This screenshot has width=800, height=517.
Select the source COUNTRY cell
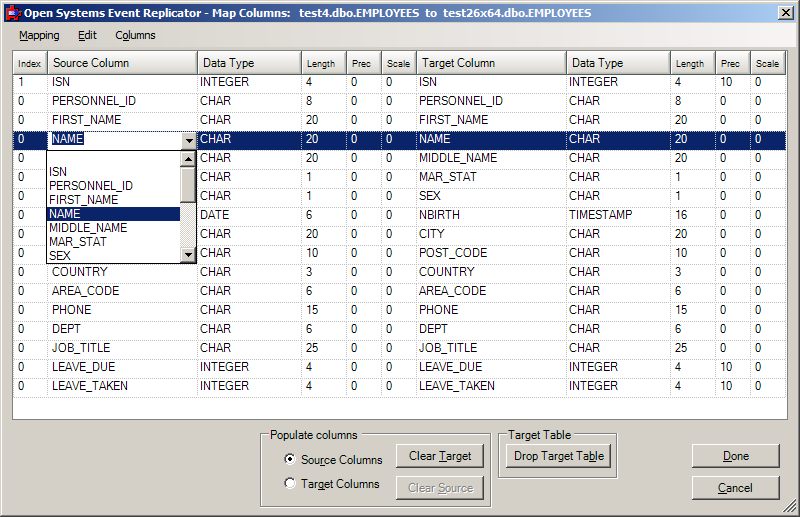click(122, 272)
